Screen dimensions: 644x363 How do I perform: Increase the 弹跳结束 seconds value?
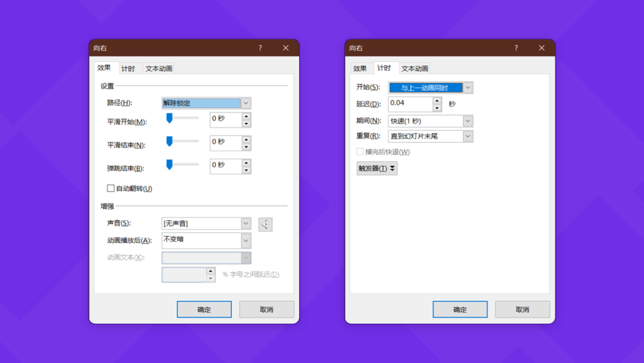coord(246,163)
